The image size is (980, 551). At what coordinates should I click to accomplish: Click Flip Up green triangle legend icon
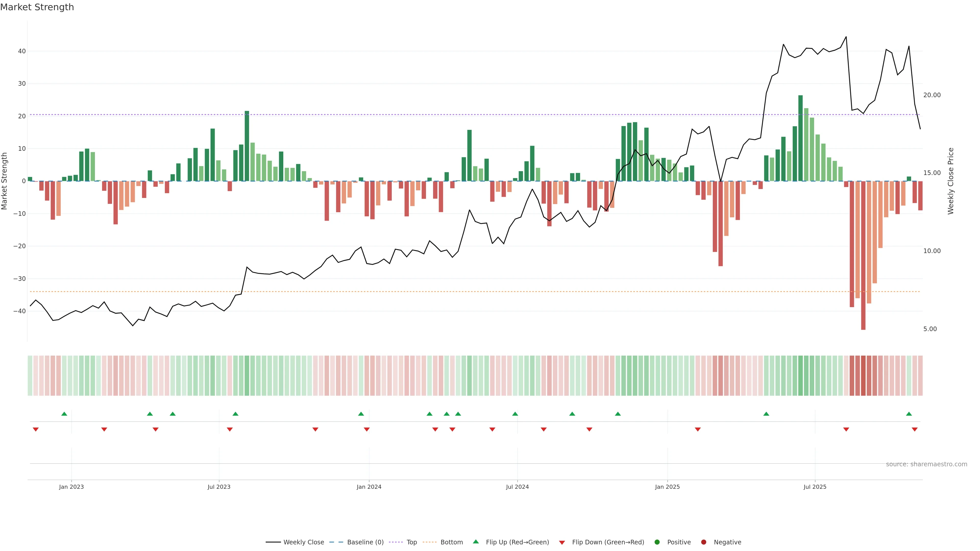click(475, 542)
